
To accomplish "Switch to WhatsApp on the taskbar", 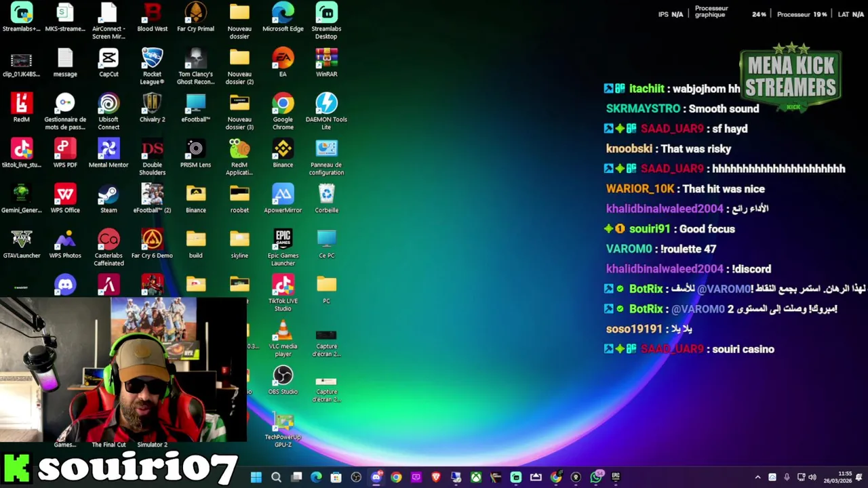I will [596, 477].
